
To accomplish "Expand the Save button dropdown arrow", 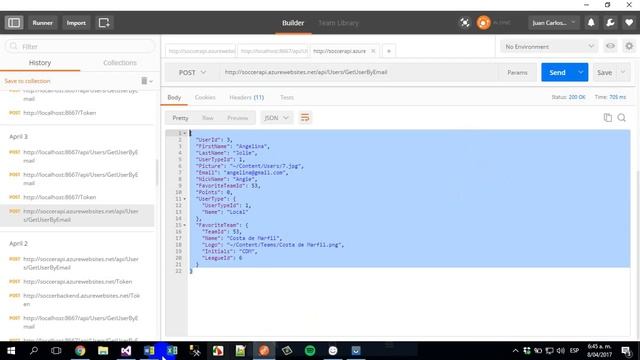I will coord(623,72).
